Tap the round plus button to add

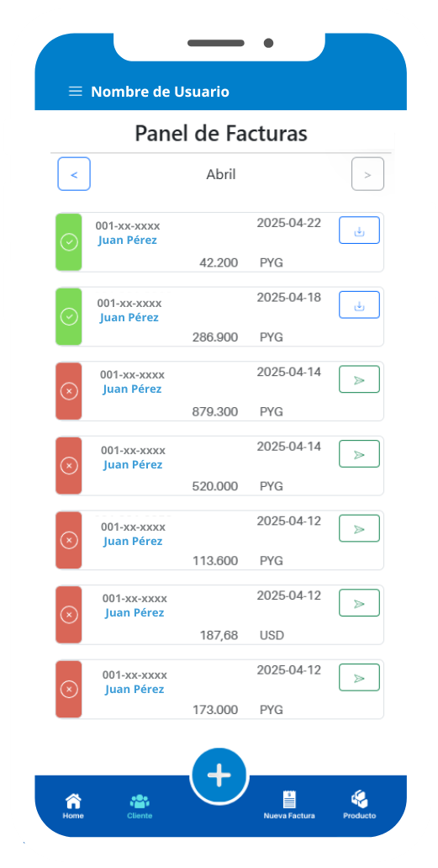click(219, 775)
